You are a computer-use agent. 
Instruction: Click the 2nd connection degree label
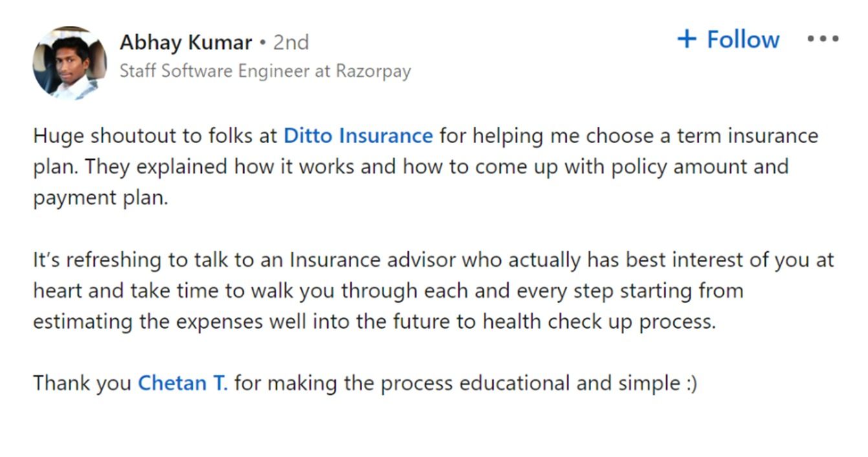click(290, 42)
